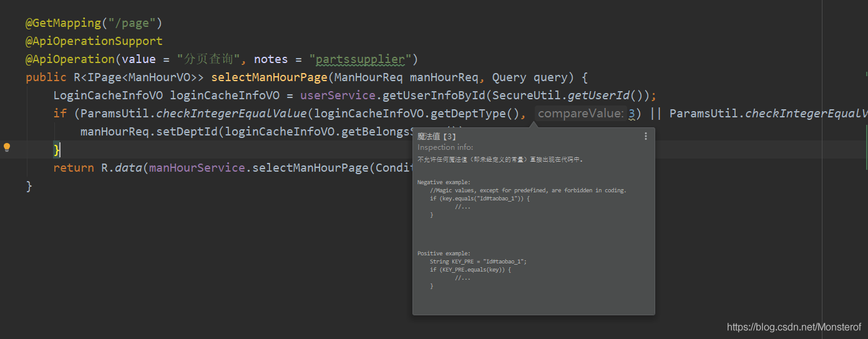Click the highlighted closing brace of if block

[x=57, y=150]
